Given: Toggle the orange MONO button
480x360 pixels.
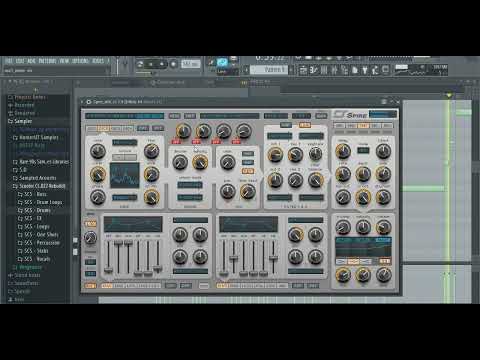Looking at the screenshot, I should point(90,224).
